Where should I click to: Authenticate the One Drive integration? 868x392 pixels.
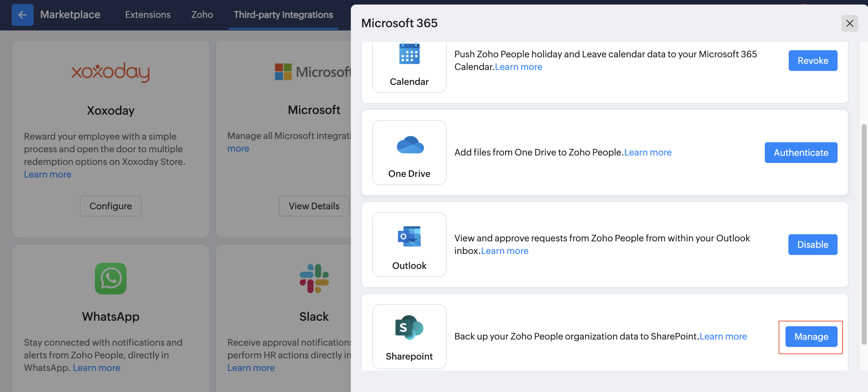click(801, 153)
